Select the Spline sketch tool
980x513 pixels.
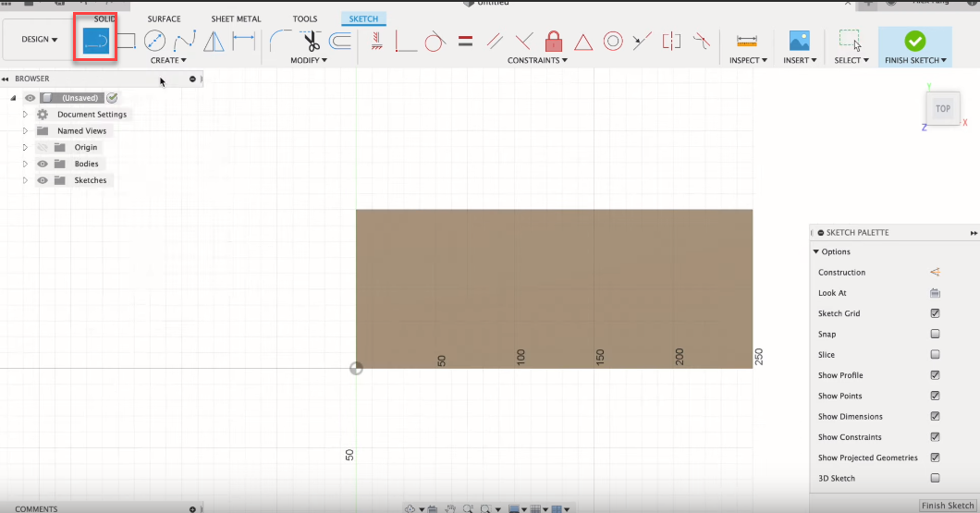184,42
